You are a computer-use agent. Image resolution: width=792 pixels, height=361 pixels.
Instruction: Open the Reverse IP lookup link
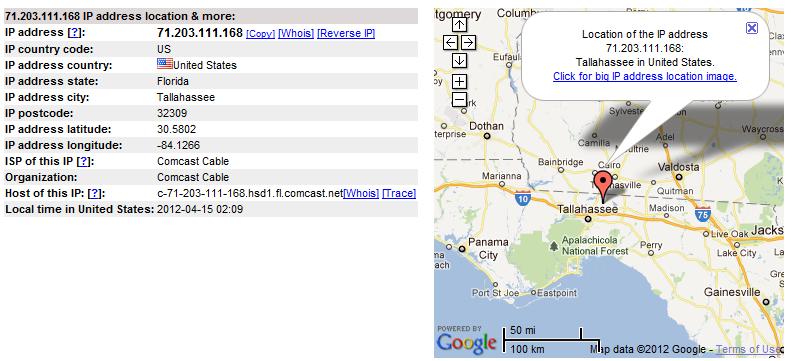pos(346,33)
